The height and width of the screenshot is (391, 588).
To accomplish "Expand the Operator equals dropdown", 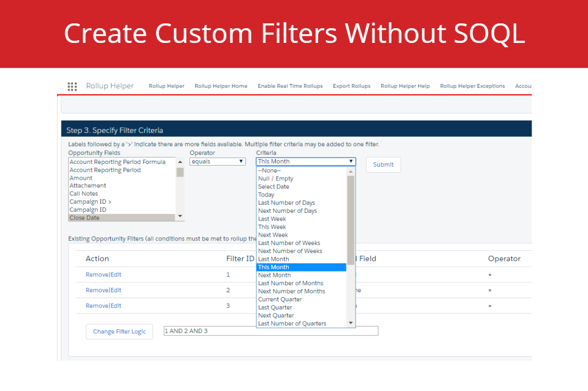I will point(218,161).
